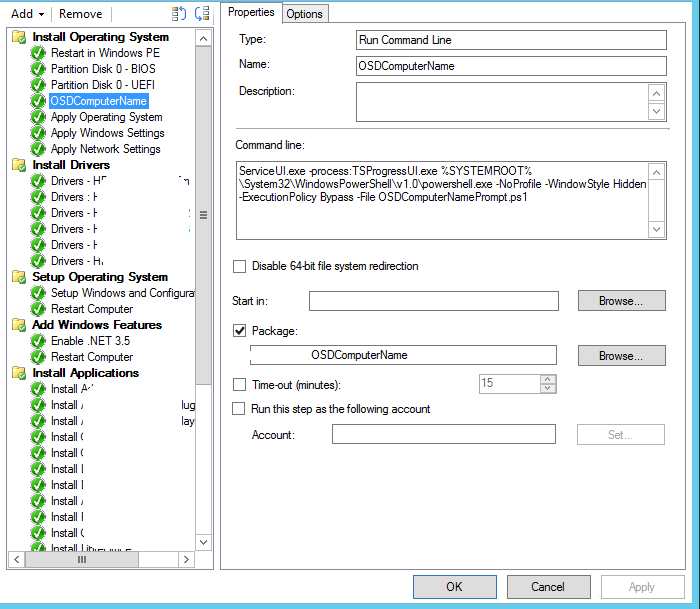700x609 pixels.
Task: Select Apply Operating System step in tree
Action: pos(106,117)
